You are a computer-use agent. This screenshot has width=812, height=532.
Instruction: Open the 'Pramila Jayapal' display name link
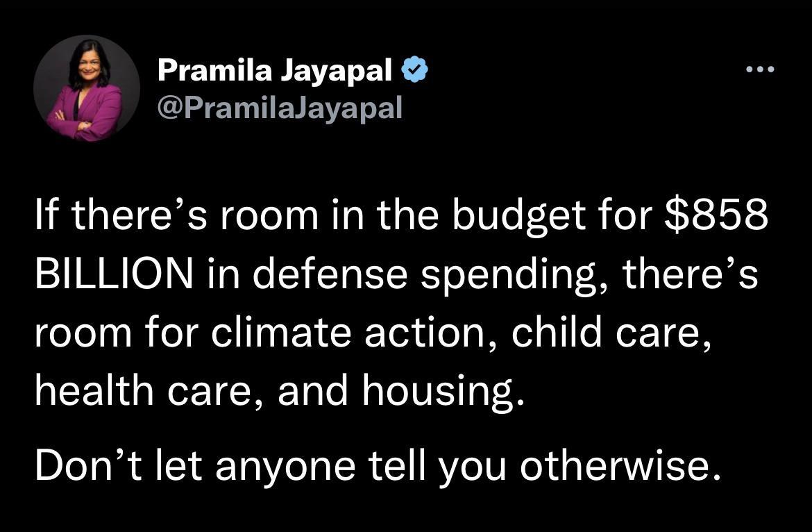click(274, 69)
